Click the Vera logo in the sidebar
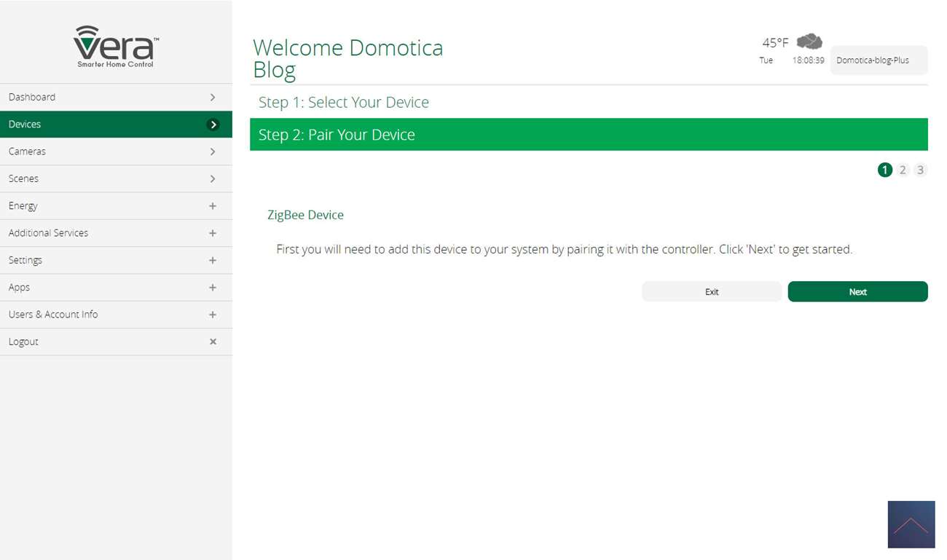This screenshot has height=560, width=947. 116,46
